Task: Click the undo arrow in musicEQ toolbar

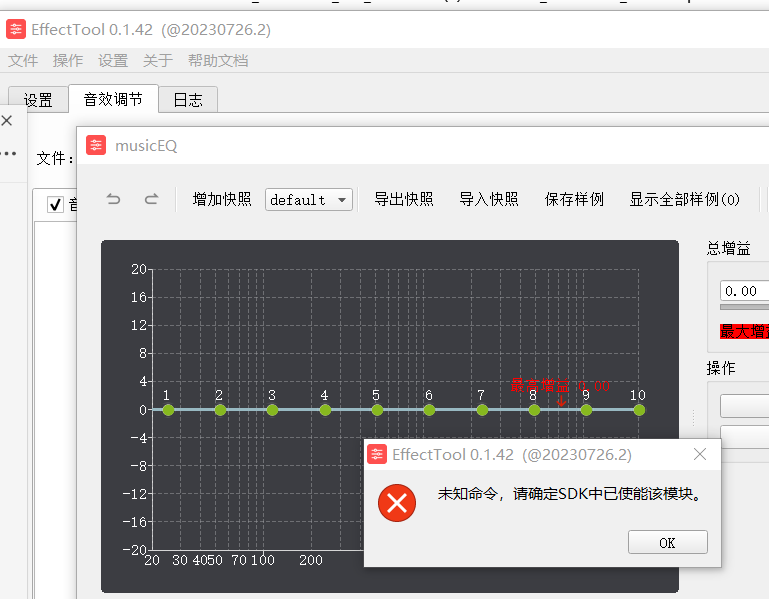Action: [113, 199]
